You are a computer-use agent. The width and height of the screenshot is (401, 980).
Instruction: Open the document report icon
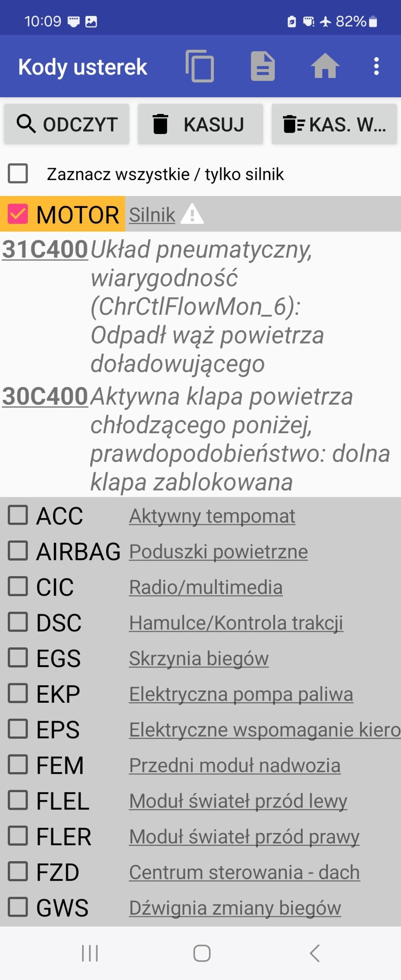263,66
